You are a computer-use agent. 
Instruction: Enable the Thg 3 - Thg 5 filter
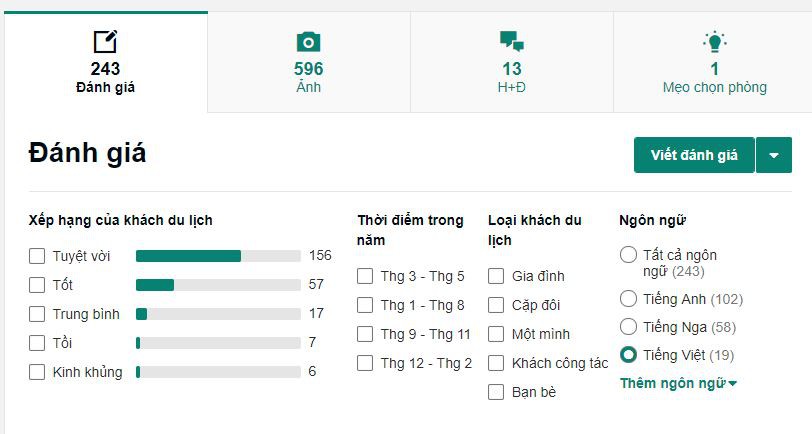365,276
